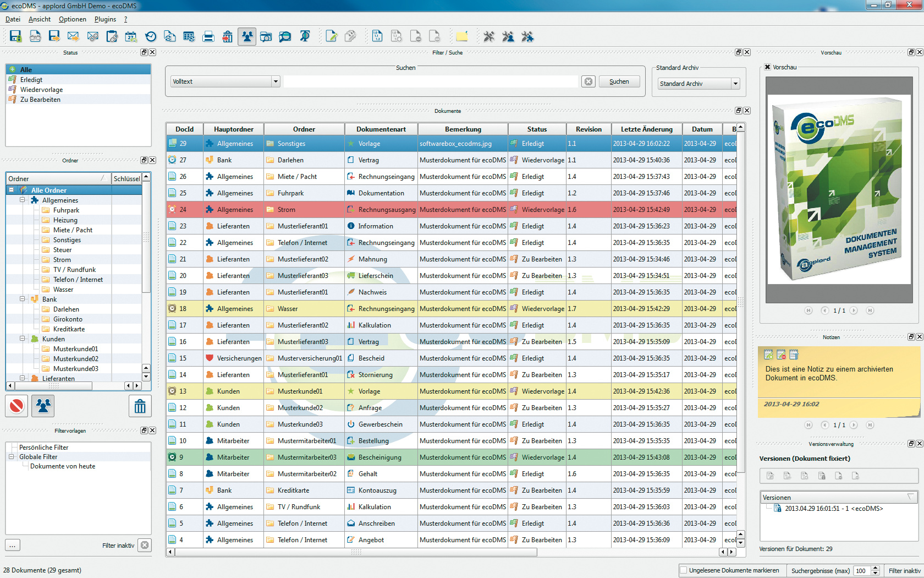Click in the full-text search input field
The height and width of the screenshot is (578, 924).
point(431,81)
